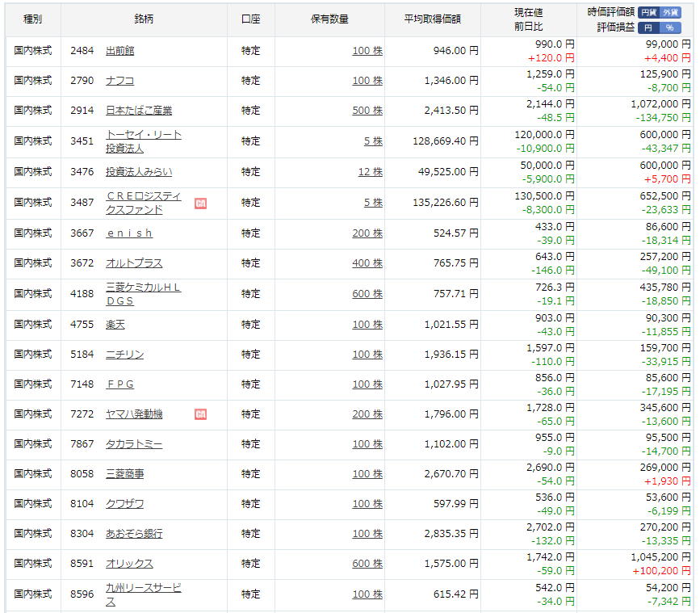Click the 200株 quantity for enish

click(367, 233)
